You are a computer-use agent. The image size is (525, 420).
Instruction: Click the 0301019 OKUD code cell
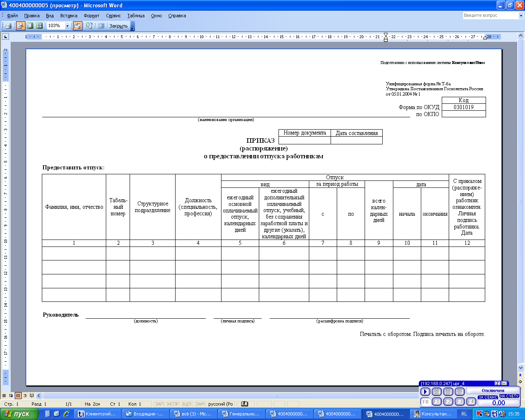coord(463,107)
